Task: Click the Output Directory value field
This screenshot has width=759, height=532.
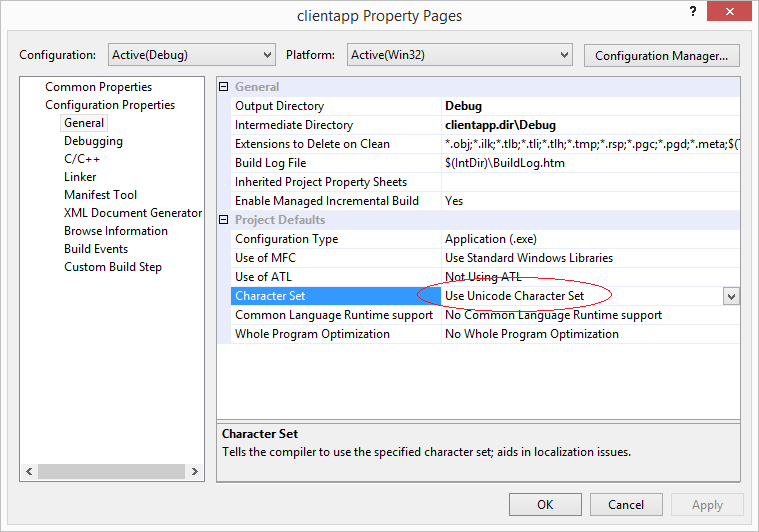Action: coord(590,106)
